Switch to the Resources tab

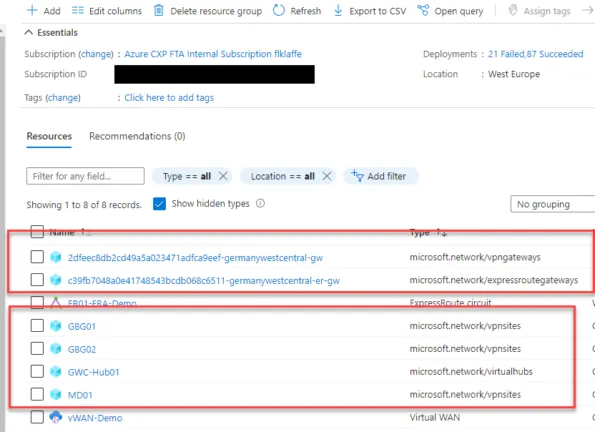point(49,136)
